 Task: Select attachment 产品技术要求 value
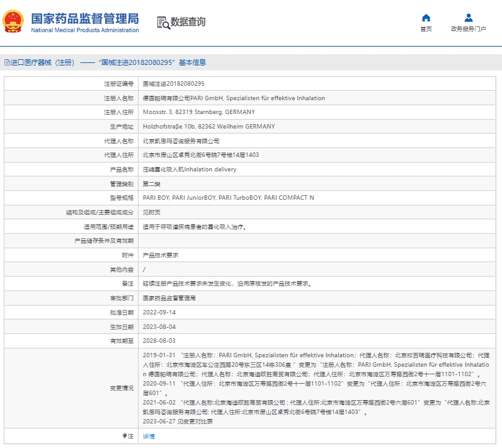(161, 255)
